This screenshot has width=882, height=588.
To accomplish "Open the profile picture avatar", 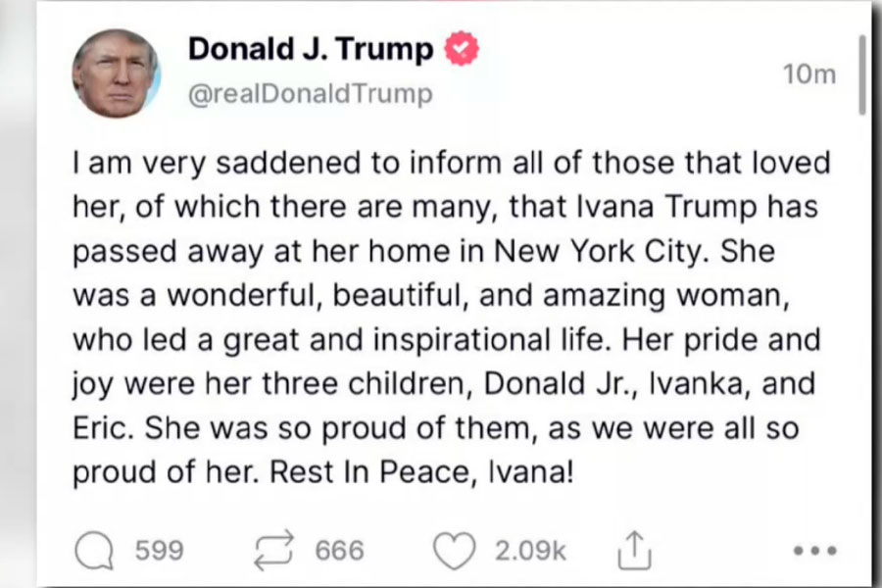I will pos(116,73).
